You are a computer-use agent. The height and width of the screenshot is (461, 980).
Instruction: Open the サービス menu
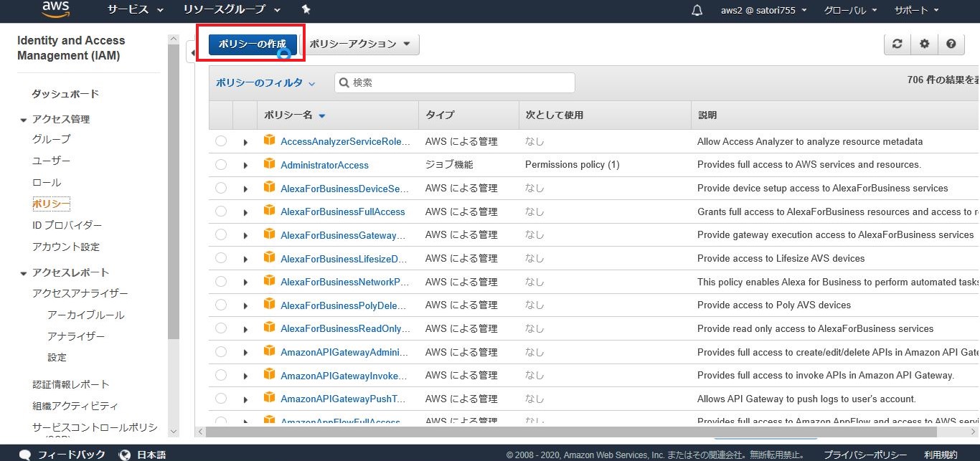click(136, 9)
